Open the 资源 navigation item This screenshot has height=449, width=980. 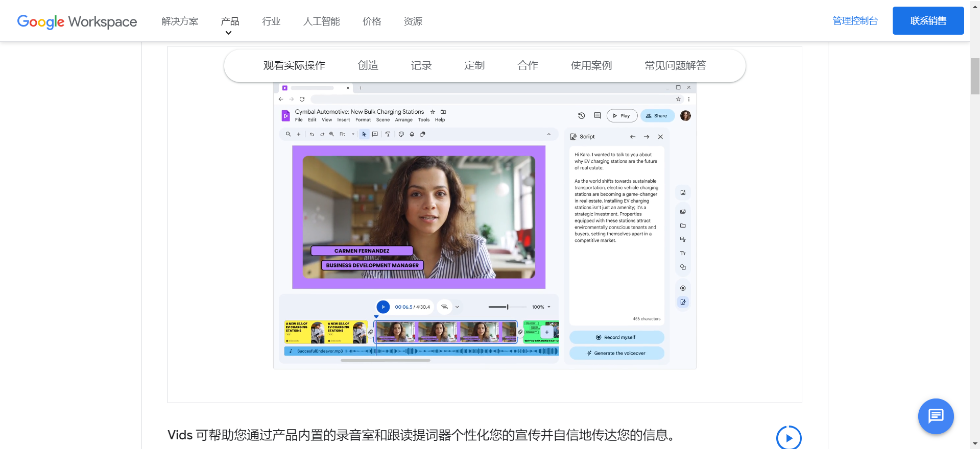tap(413, 21)
